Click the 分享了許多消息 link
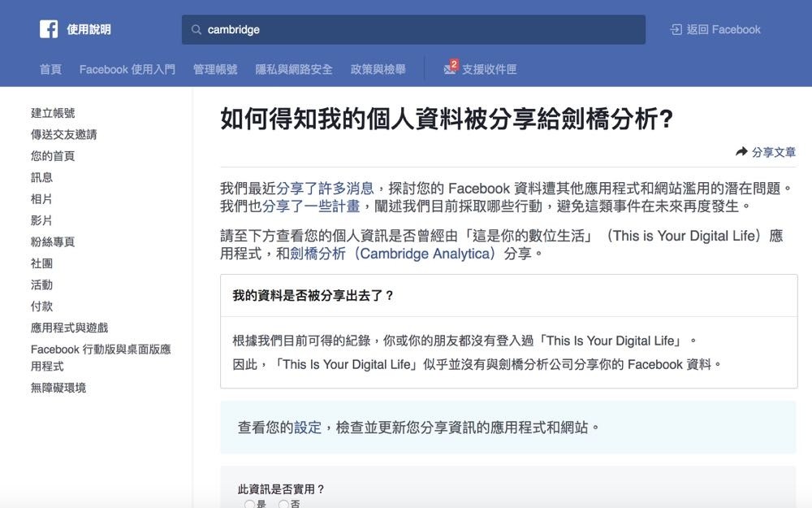This screenshot has height=508, width=812. coord(325,189)
